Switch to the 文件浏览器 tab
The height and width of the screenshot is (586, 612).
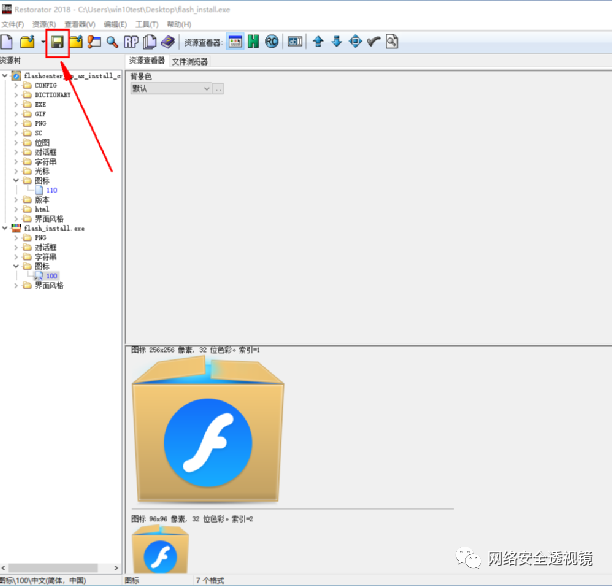(x=190, y=61)
